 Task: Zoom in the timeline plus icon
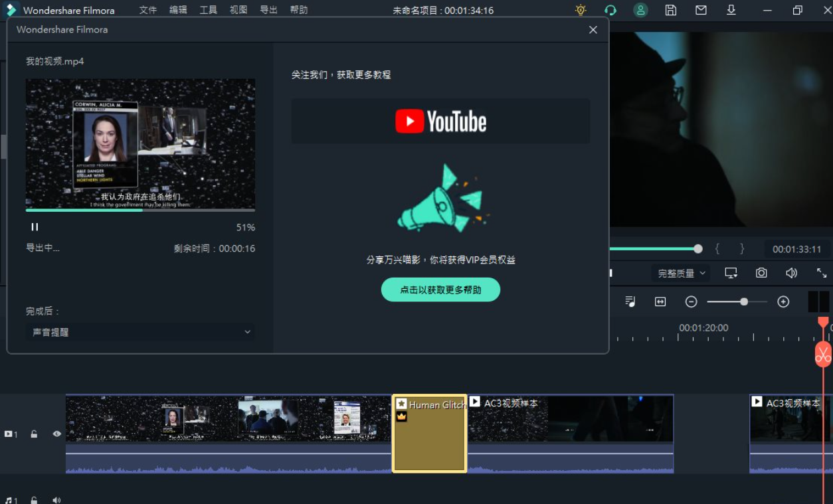(x=783, y=301)
